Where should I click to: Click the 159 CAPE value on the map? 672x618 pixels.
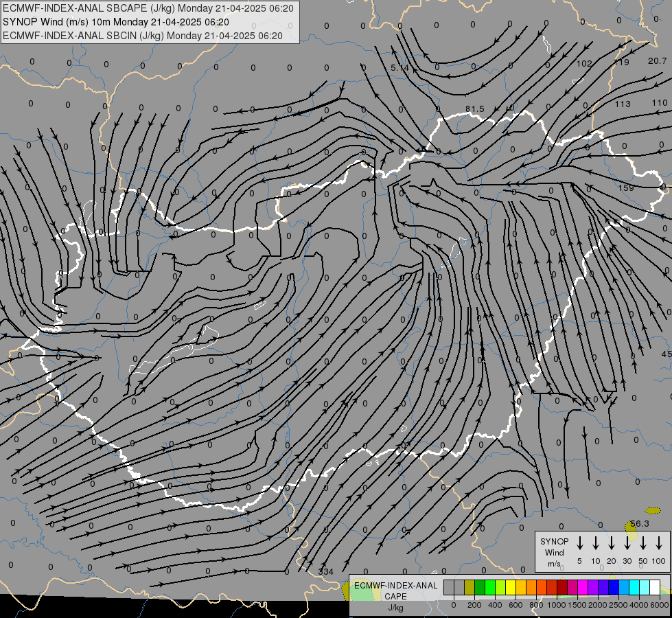click(626, 187)
